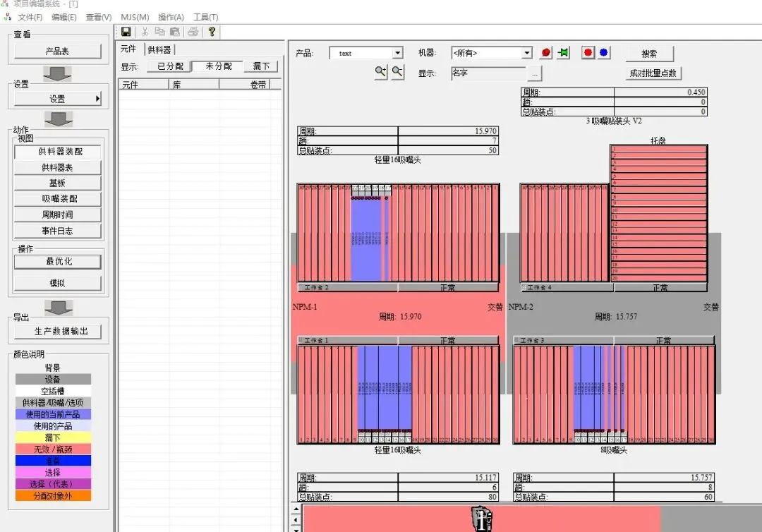This screenshot has width=762, height=532.
Task: Click the scroll up arrow at bottom panel
Action: coord(296,509)
